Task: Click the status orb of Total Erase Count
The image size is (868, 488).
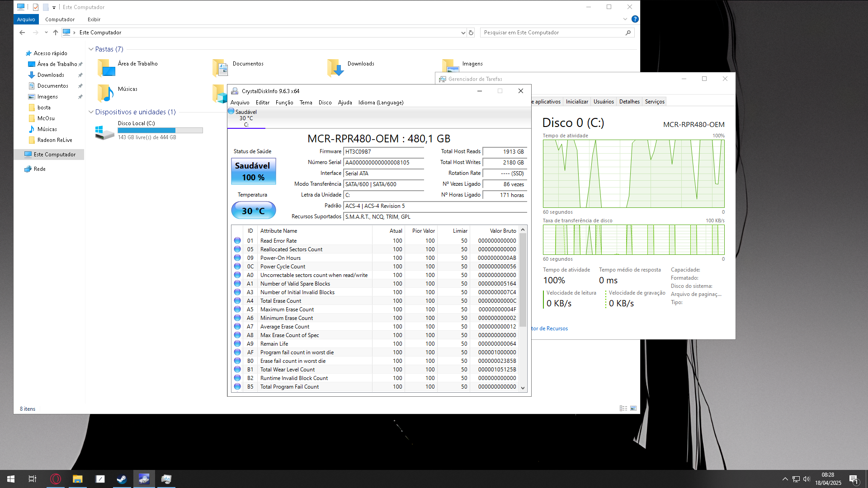Action: pyautogui.click(x=237, y=301)
